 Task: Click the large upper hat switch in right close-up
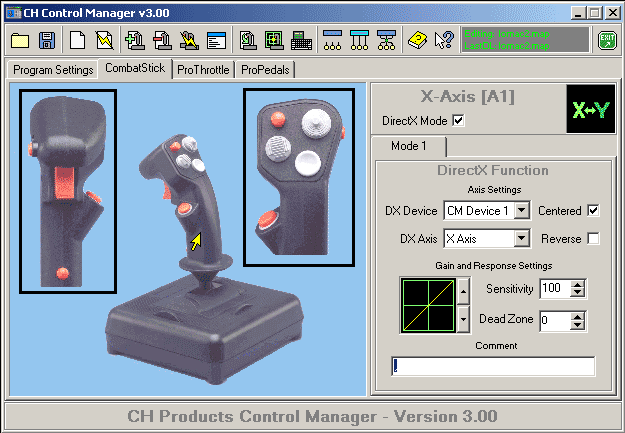tap(316, 123)
